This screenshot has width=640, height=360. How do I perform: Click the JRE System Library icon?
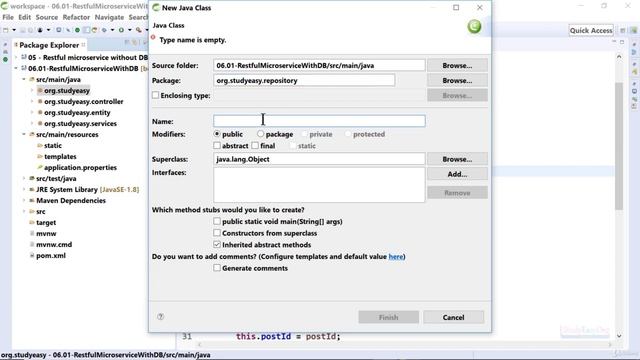[x=32, y=189]
